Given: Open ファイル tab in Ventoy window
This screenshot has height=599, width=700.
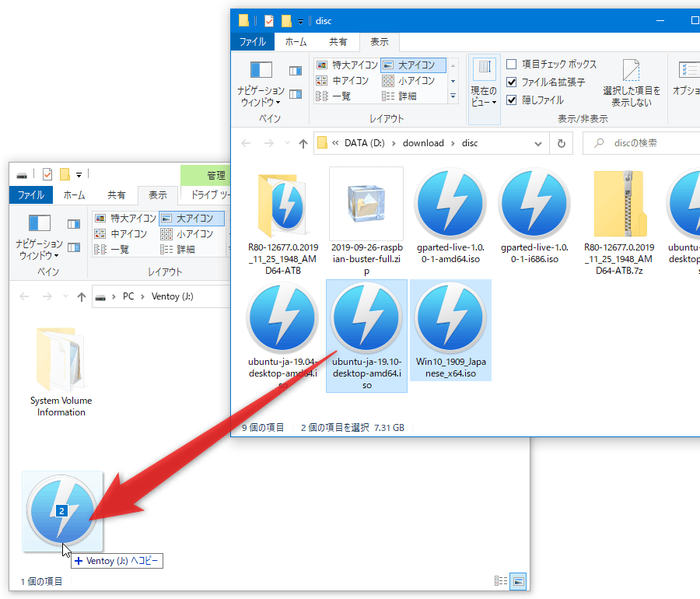Looking at the screenshot, I should click(31, 195).
